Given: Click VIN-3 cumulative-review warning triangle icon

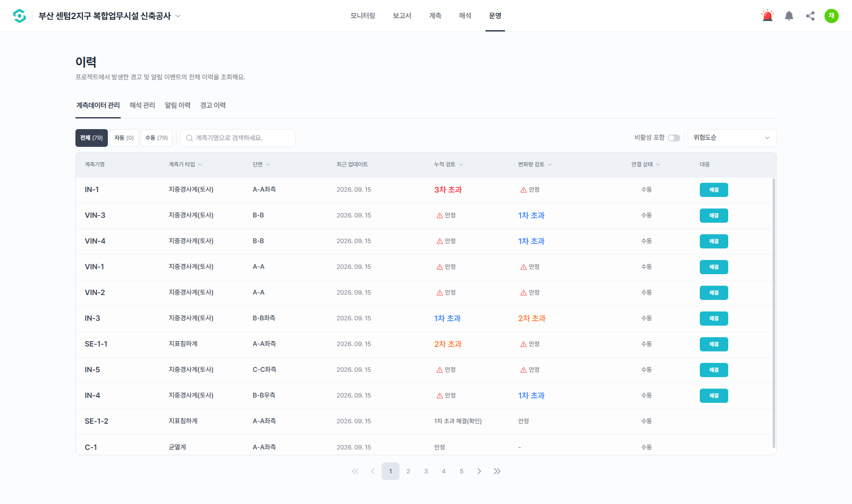Looking at the screenshot, I should [440, 216].
